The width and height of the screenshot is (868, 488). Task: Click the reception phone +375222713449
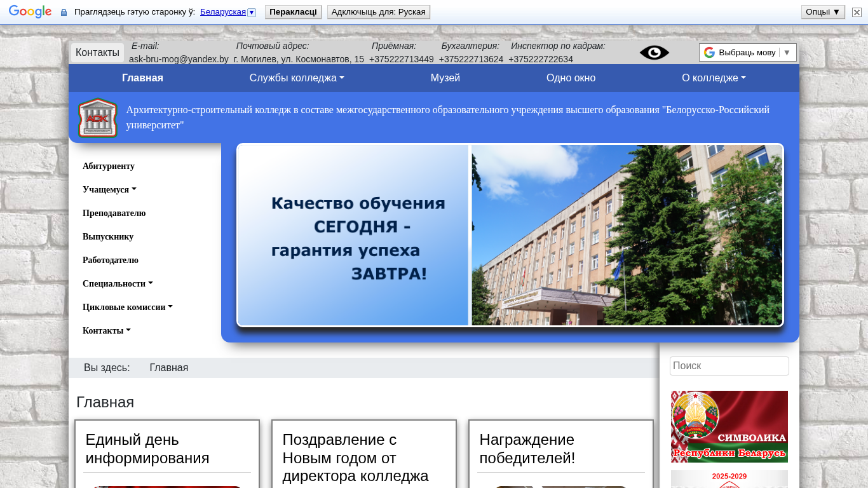pos(402,59)
